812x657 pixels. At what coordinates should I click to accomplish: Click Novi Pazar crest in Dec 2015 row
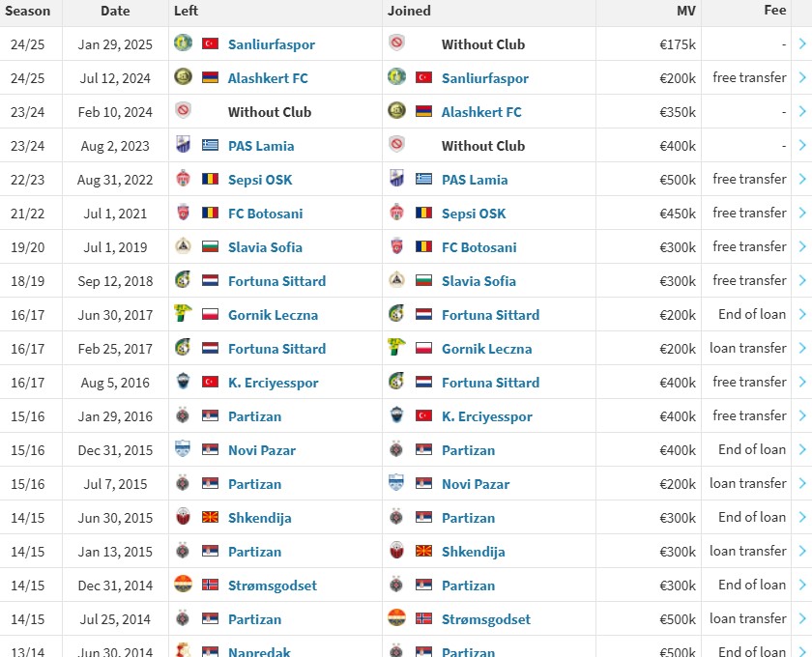[x=183, y=449]
